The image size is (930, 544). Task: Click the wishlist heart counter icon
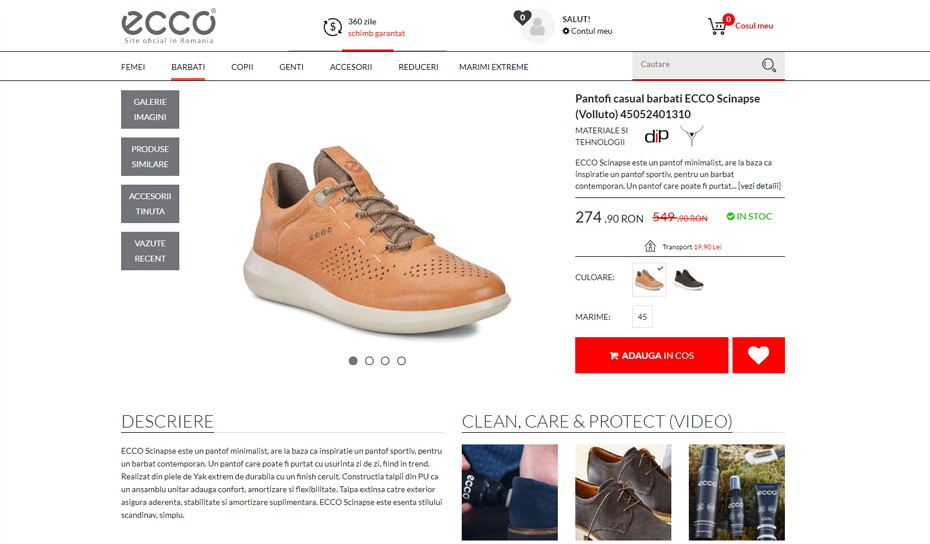point(522,18)
